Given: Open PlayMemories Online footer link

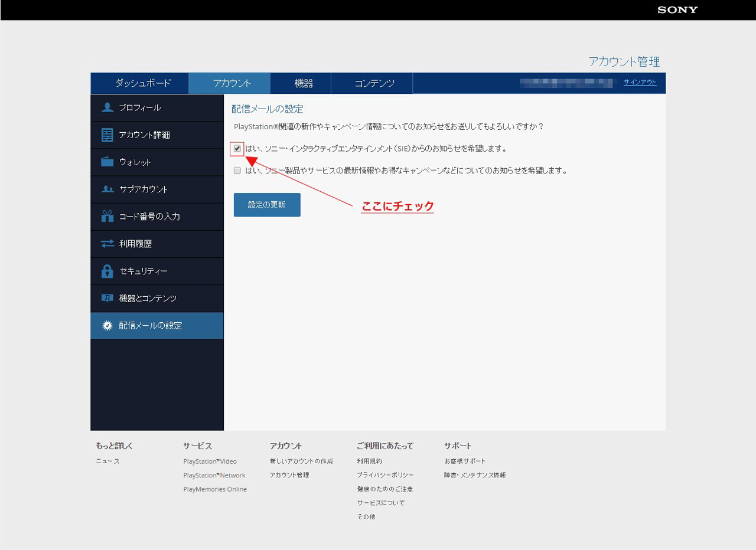Looking at the screenshot, I should point(215,489).
